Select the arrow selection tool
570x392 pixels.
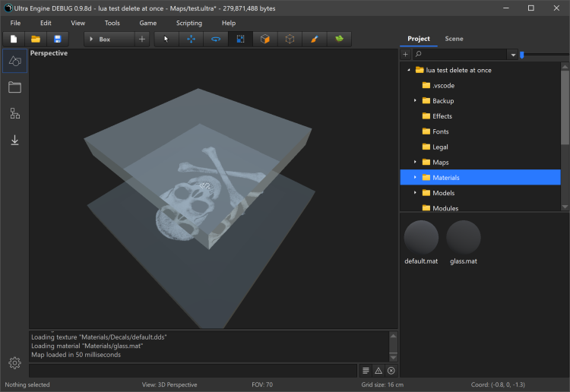tap(166, 39)
